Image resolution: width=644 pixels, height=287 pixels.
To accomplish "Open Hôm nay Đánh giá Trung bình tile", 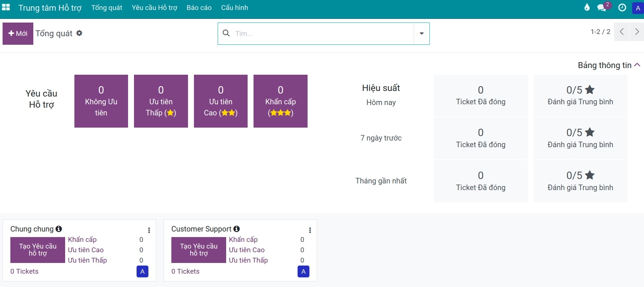I will [580, 95].
